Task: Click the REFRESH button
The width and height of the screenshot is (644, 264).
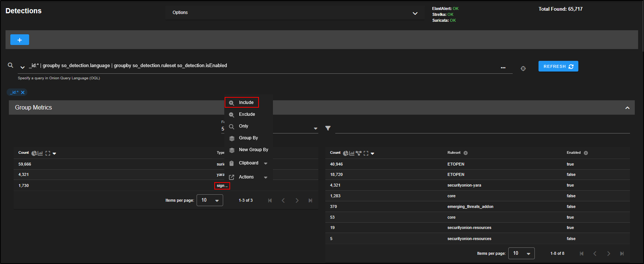Action: click(x=558, y=66)
